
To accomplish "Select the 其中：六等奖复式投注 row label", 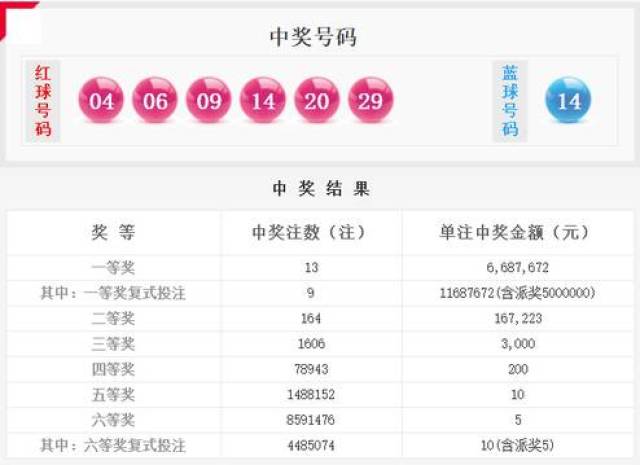I will [113, 445].
